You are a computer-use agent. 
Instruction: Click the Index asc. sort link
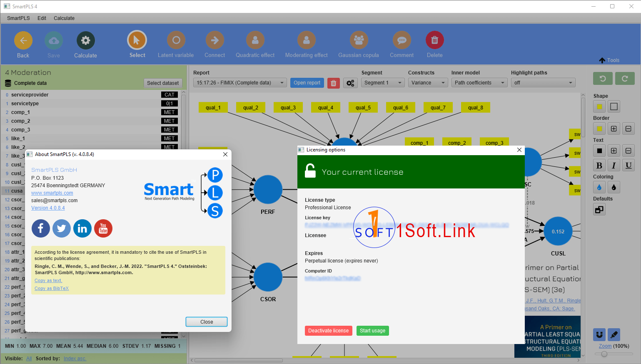coord(75,359)
